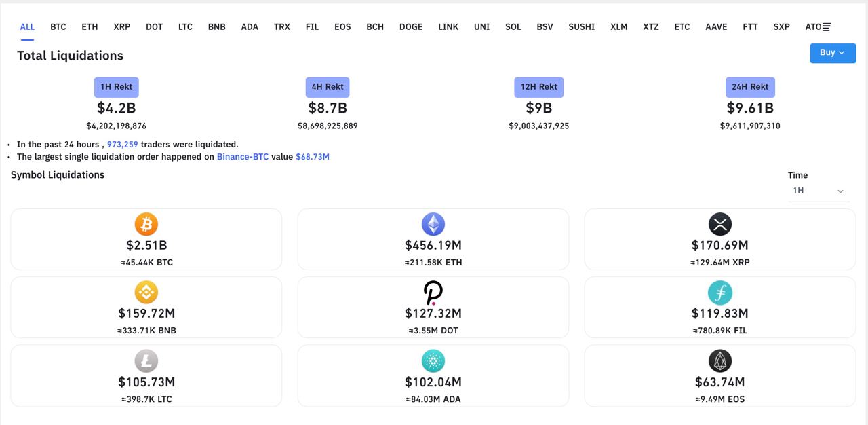Screen dimensions: 868x425
Task: Select the FTT tab
Action: pos(750,27)
